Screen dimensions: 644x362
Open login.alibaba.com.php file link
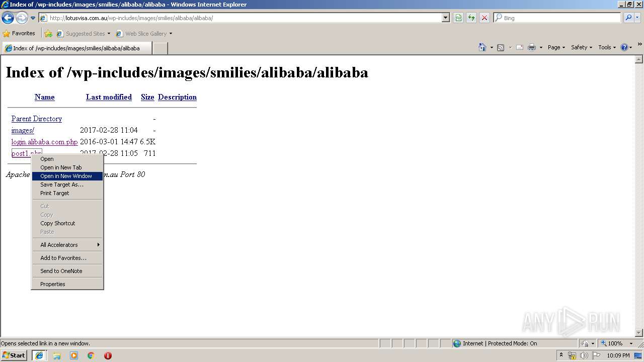click(44, 142)
